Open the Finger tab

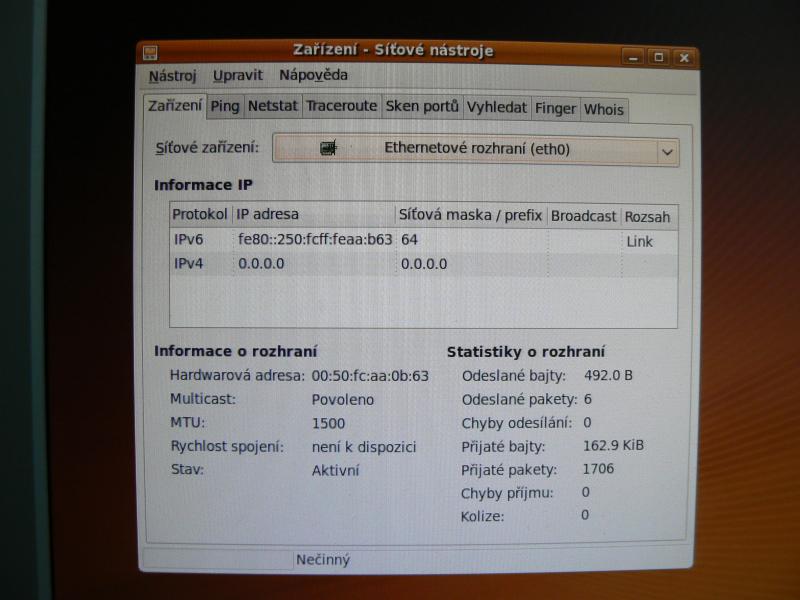coord(555,109)
